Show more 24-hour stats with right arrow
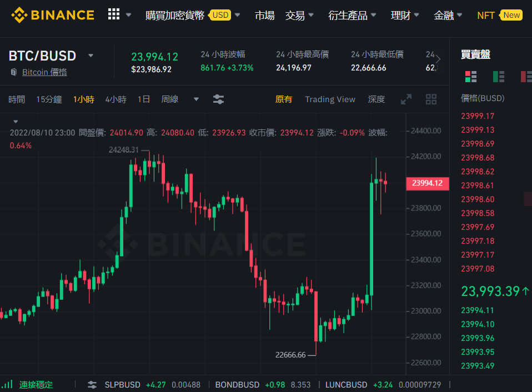The height and width of the screenshot is (392, 532). click(438, 59)
